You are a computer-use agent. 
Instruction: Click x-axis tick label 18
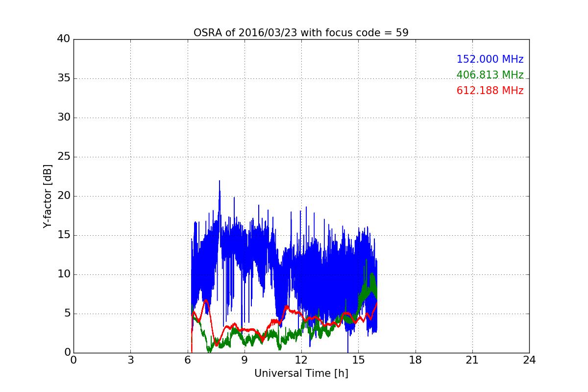click(x=416, y=360)
